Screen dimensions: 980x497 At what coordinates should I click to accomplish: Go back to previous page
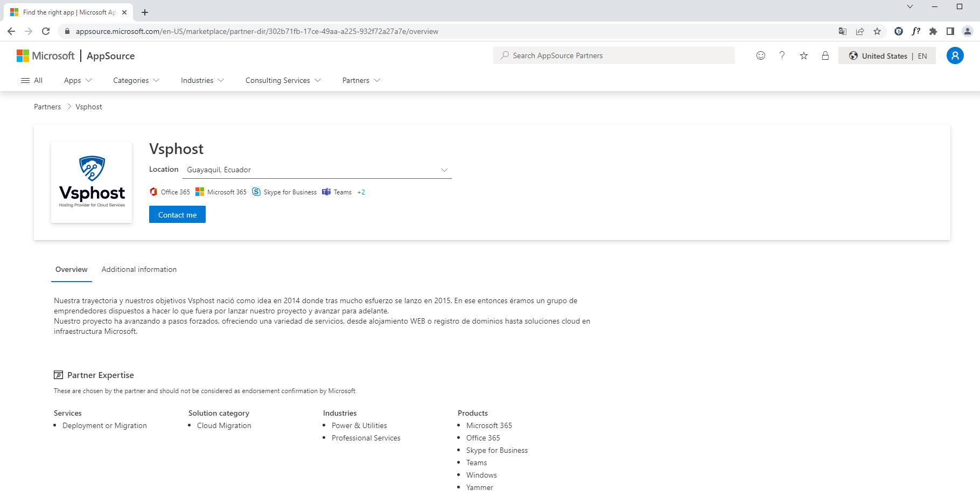click(x=11, y=31)
